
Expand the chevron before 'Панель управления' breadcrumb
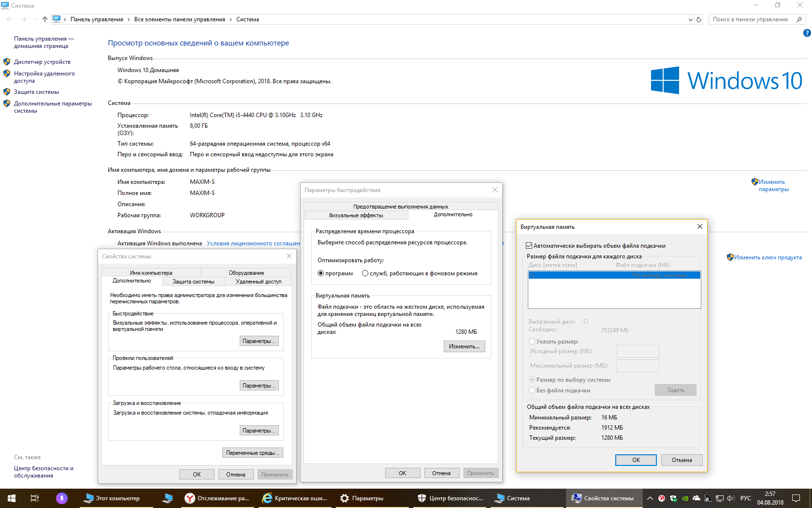[x=65, y=19]
